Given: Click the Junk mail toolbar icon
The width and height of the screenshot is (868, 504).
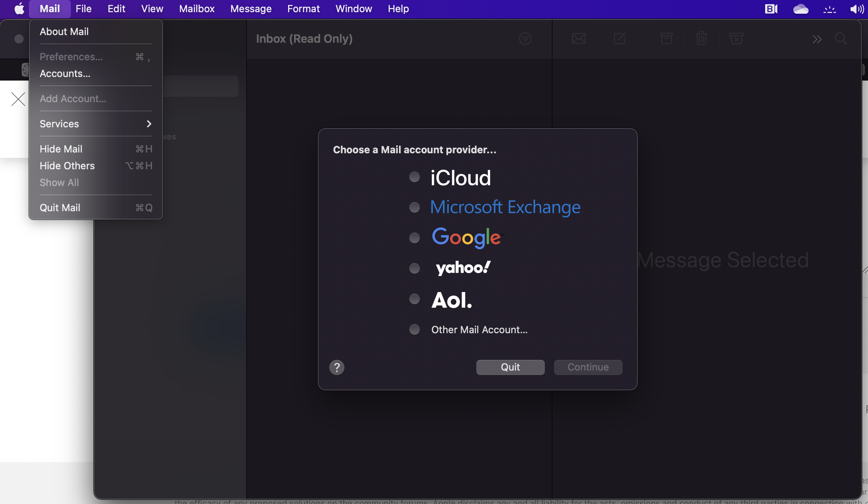Looking at the screenshot, I should pos(736,39).
